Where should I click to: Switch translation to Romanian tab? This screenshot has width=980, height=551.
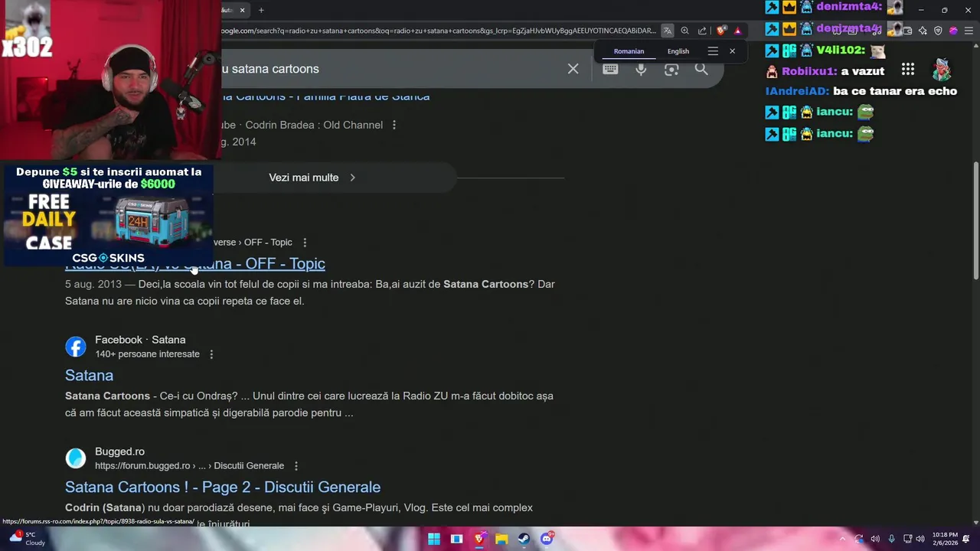point(629,51)
